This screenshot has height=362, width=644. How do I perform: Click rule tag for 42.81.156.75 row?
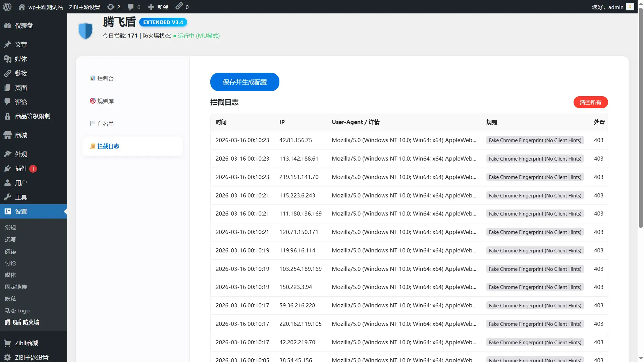pos(535,140)
